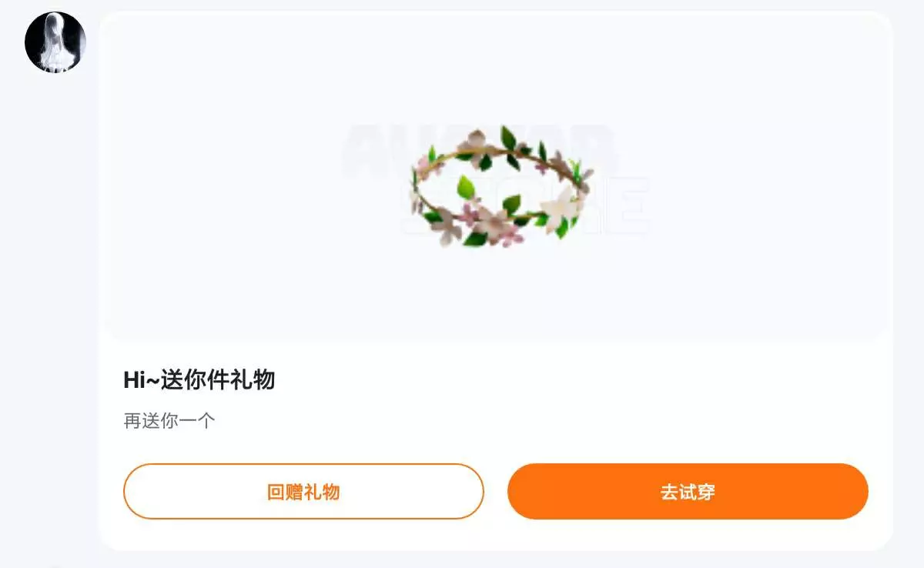This screenshot has width=924, height=568.
Task: Tap the outlined return-gift button label
Action: pyautogui.click(x=303, y=492)
